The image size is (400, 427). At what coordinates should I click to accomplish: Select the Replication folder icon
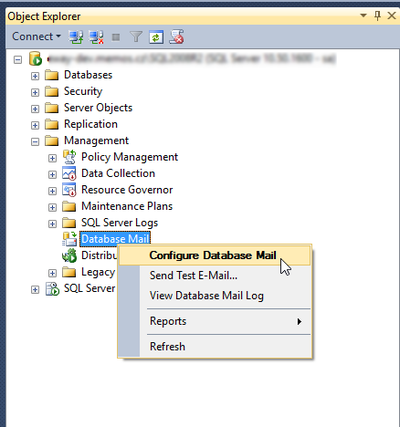(52, 124)
